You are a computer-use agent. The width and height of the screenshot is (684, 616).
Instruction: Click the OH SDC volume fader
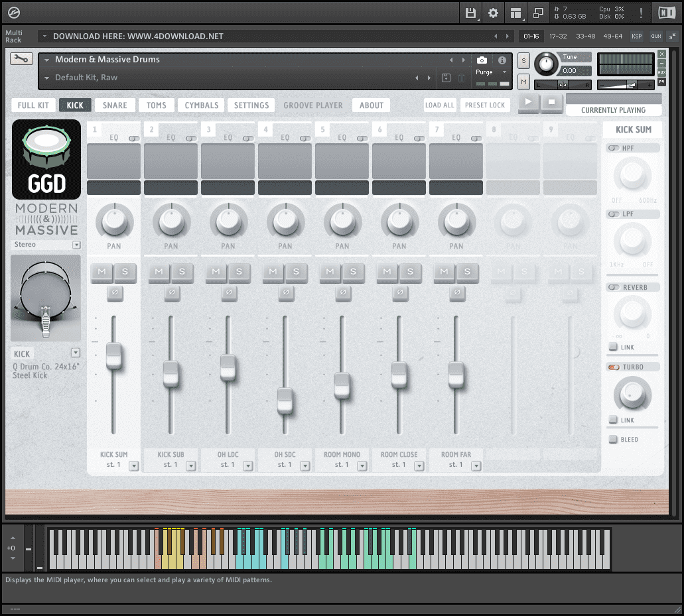(285, 400)
